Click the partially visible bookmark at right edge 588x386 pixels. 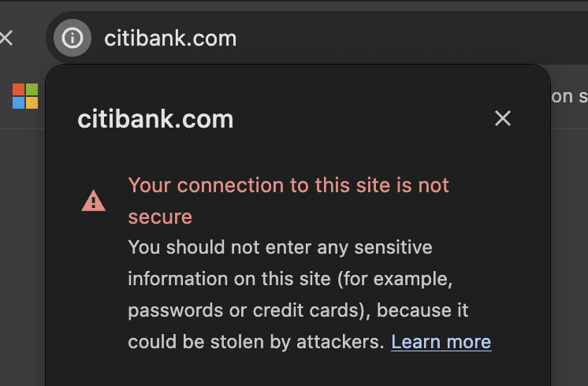click(x=569, y=96)
